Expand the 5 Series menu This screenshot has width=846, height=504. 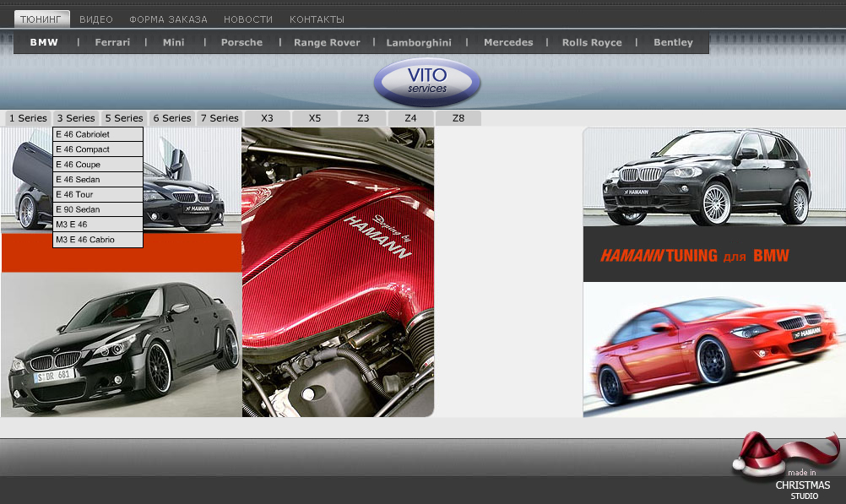(x=124, y=118)
